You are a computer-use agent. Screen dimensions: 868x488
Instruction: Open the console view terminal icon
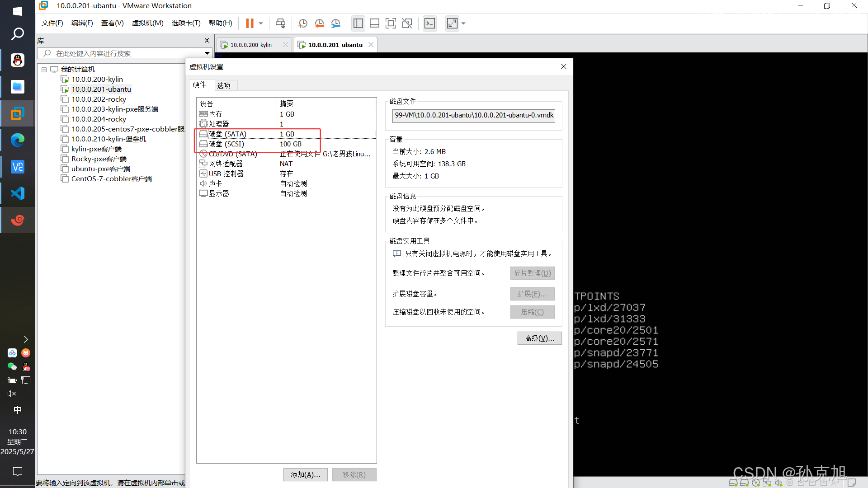(429, 23)
